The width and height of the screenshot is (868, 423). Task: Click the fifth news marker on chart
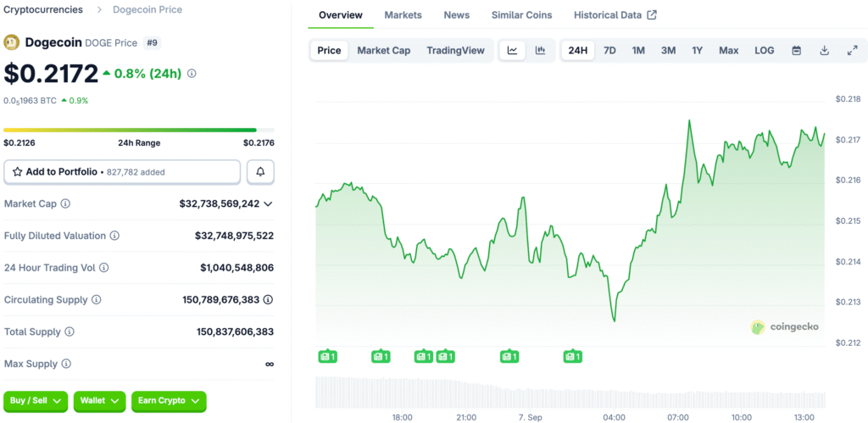(x=509, y=357)
